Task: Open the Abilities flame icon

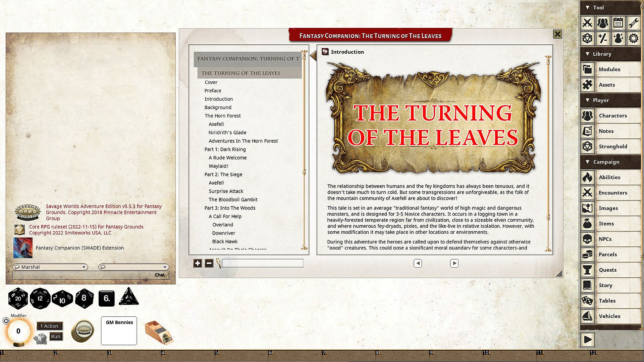Action: point(587,177)
